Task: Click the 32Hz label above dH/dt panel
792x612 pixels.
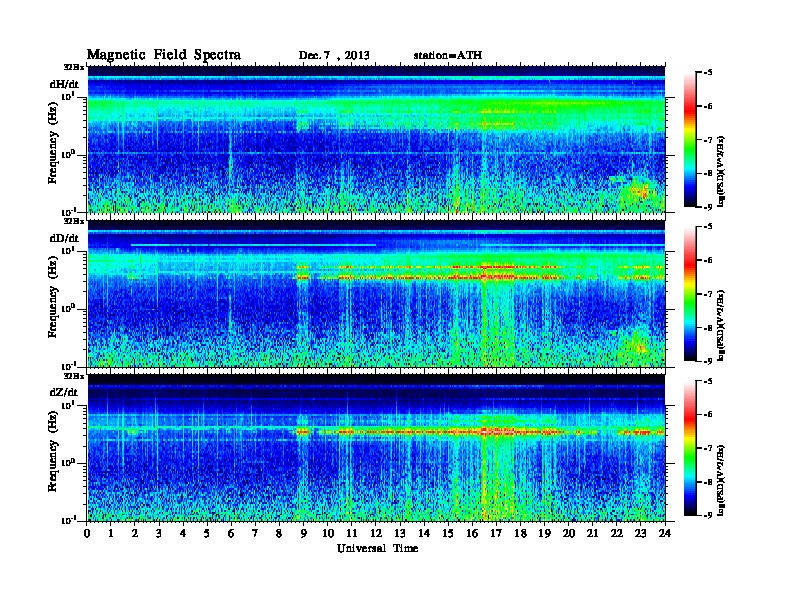Action: 74,67
